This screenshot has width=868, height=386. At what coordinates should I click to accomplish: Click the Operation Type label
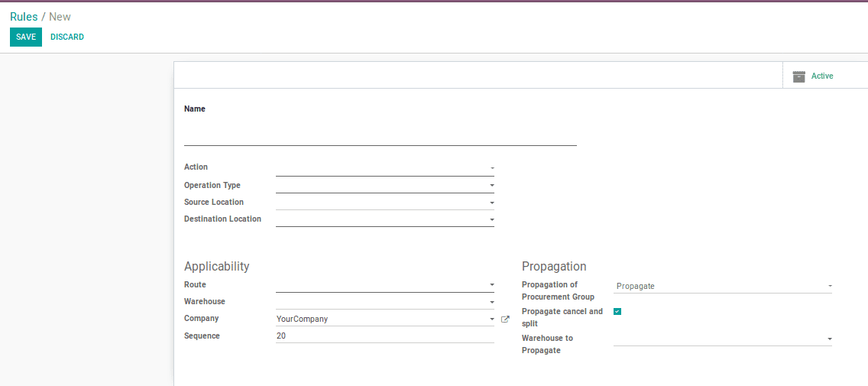tap(212, 186)
